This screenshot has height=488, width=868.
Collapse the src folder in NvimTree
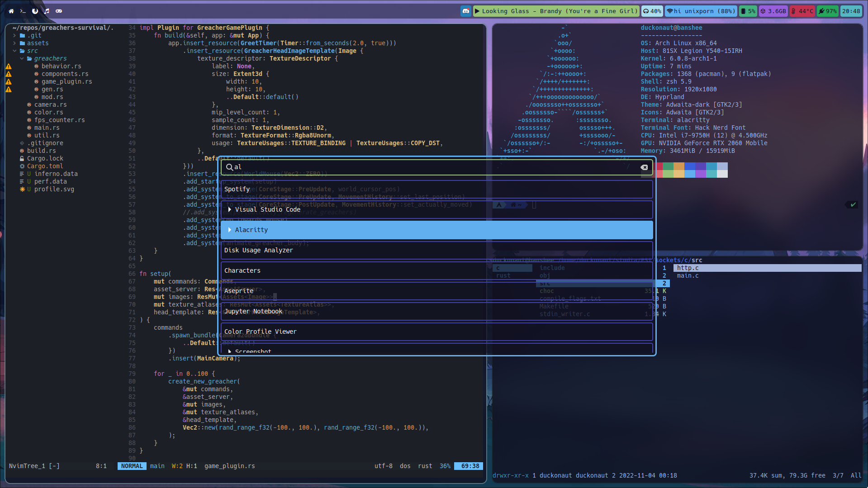(15, 51)
